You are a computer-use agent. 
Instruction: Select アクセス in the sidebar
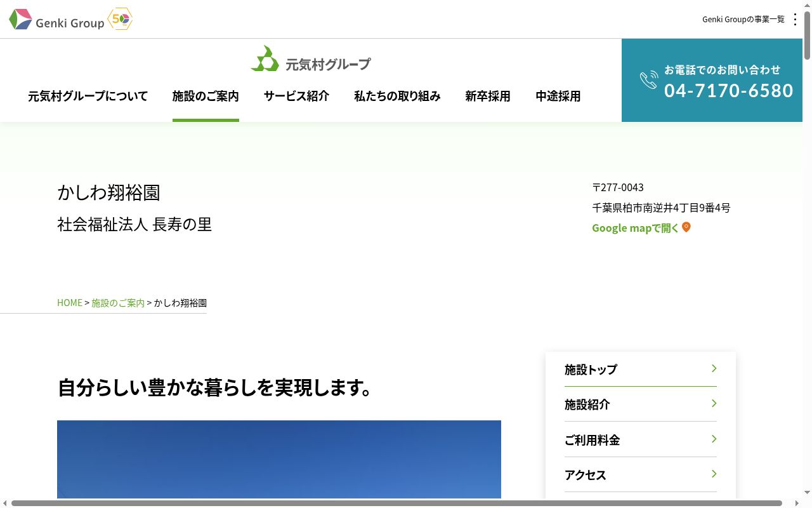coord(641,475)
